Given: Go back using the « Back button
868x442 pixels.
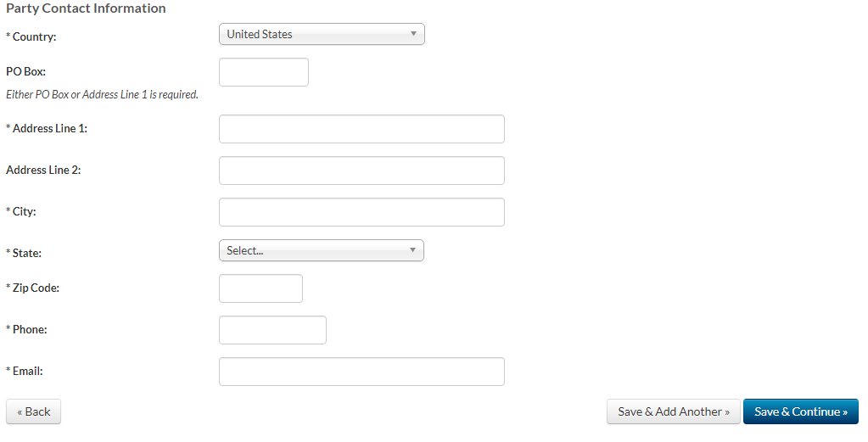Looking at the screenshot, I should pyautogui.click(x=34, y=411).
